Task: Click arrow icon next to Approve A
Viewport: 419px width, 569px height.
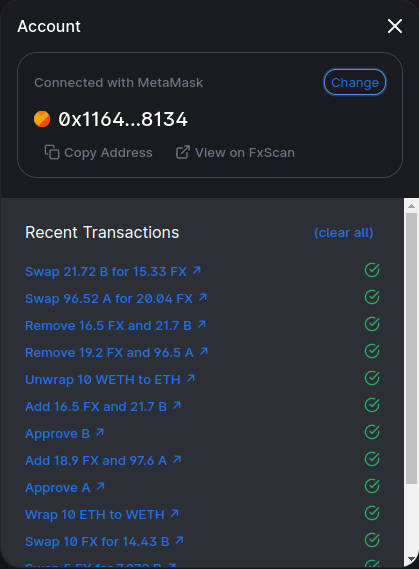Action: click(100, 486)
